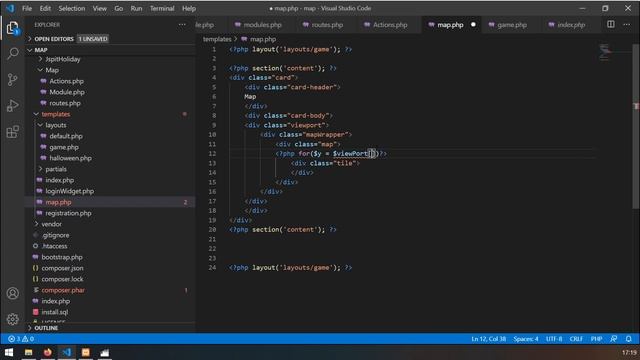This screenshot has width=640, height=360.
Task: Open editor more actions ellipsis
Action: click(x=627, y=24)
